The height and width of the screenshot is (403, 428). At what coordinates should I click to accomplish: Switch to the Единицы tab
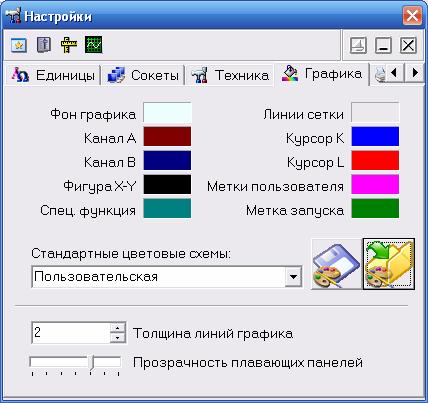click(x=53, y=75)
